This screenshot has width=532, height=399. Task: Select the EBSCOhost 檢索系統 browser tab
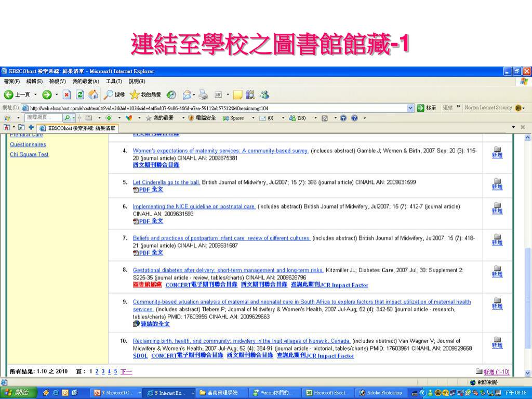[x=78, y=128]
